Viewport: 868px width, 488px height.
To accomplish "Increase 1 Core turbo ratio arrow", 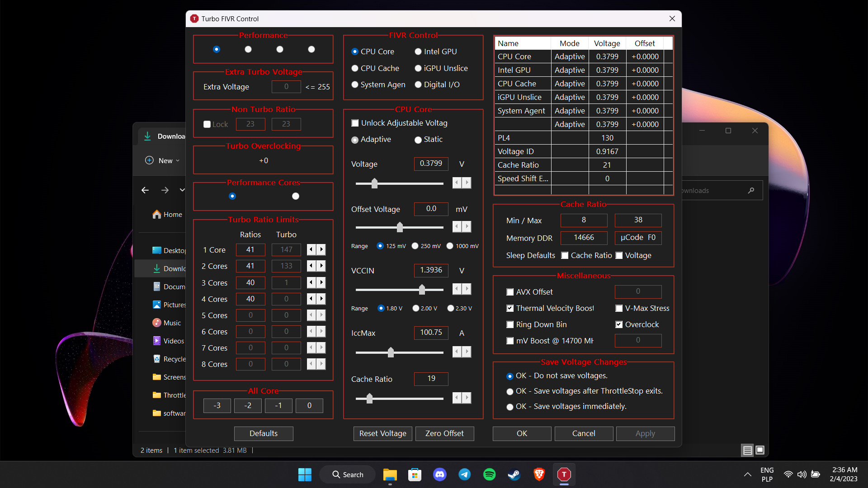I will (321, 249).
